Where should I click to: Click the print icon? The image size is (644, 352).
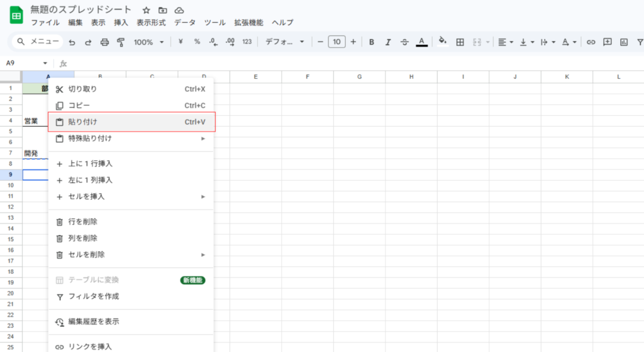tap(104, 42)
